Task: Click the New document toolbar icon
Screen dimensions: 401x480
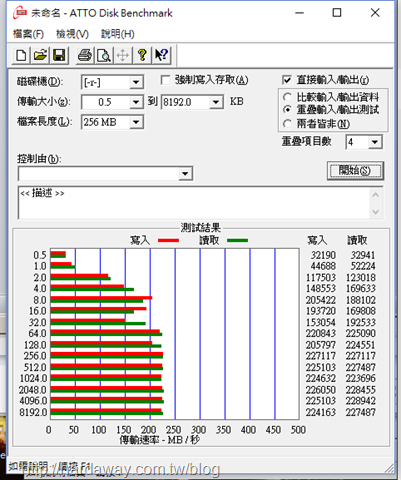Action: click(21, 55)
